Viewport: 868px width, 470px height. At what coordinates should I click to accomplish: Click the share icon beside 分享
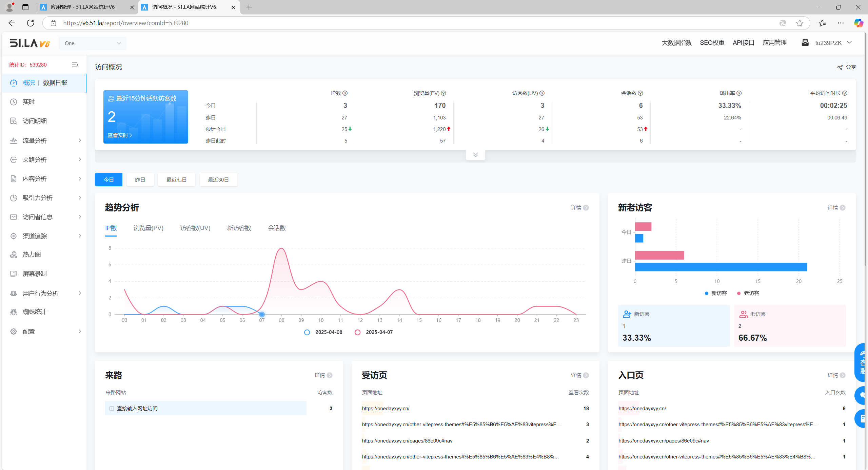tap(840, 67)
